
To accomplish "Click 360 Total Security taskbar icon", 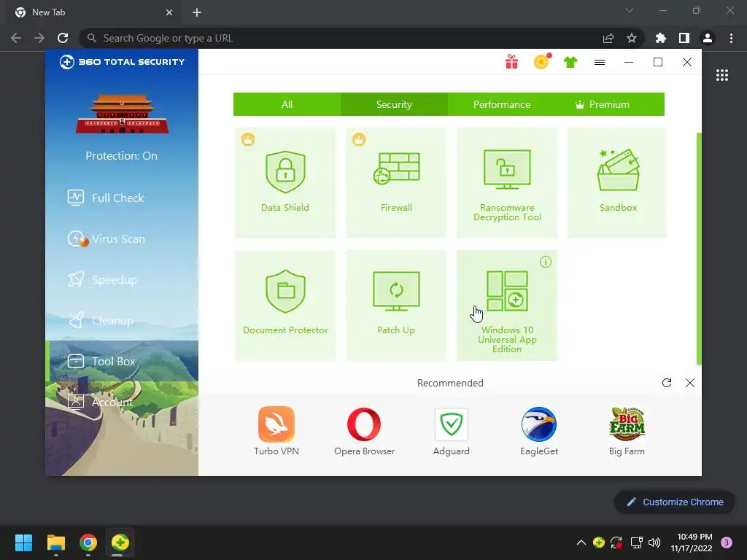I will 120,542.
